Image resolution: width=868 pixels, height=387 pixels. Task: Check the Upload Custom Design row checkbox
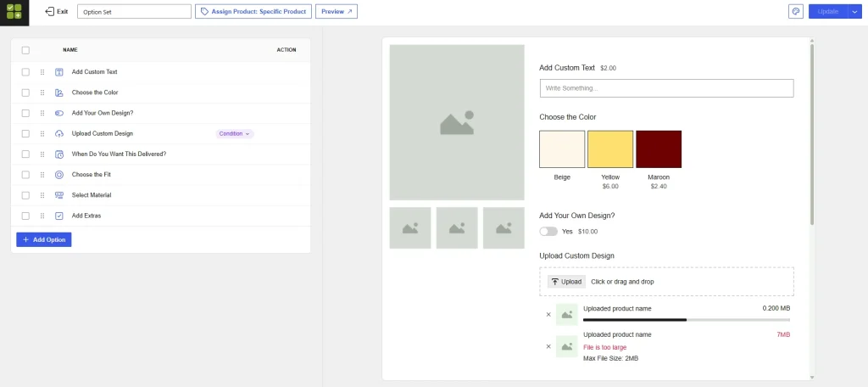point(25,133)
